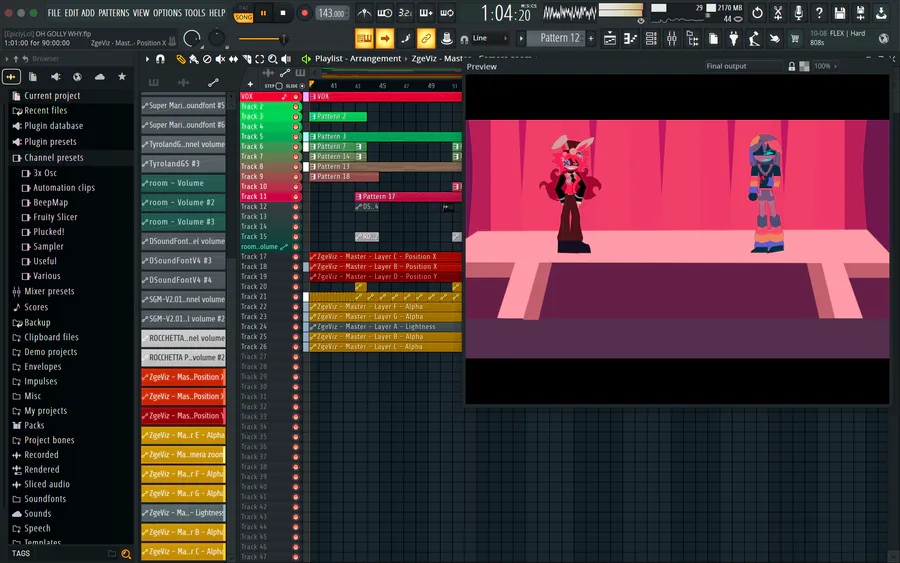Toggle the link/multilink to controllers button

[x=426, y=38]
